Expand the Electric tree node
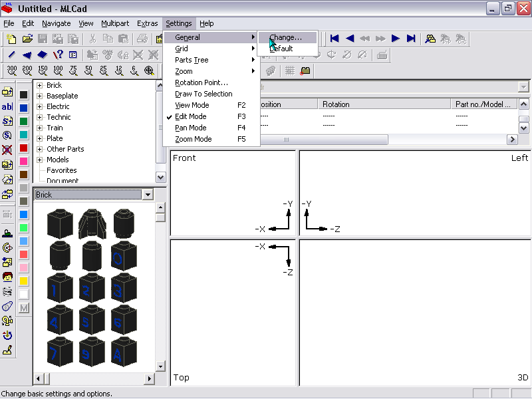 coord(39,106)
